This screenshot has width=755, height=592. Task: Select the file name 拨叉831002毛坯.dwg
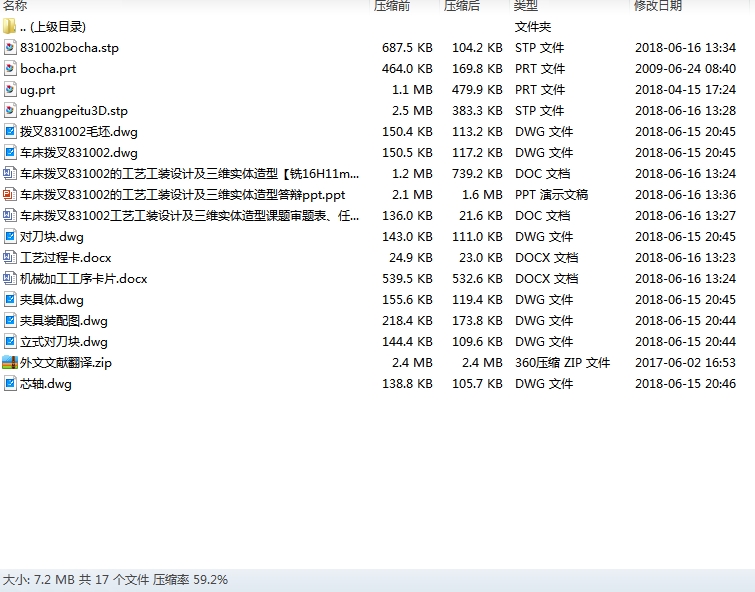point(78,132)
